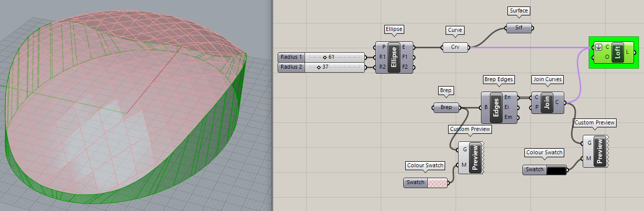Click the Ellipse P input

[x=382, y=48]
